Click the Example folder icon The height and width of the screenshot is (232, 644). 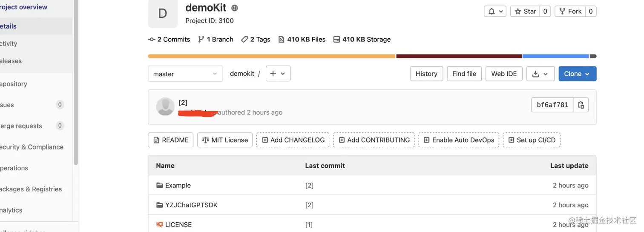pyautogui.click(x=160, y=185)
